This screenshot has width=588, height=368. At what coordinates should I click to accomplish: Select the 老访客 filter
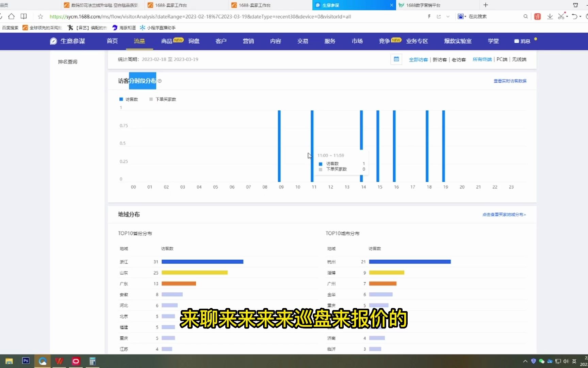459,60
